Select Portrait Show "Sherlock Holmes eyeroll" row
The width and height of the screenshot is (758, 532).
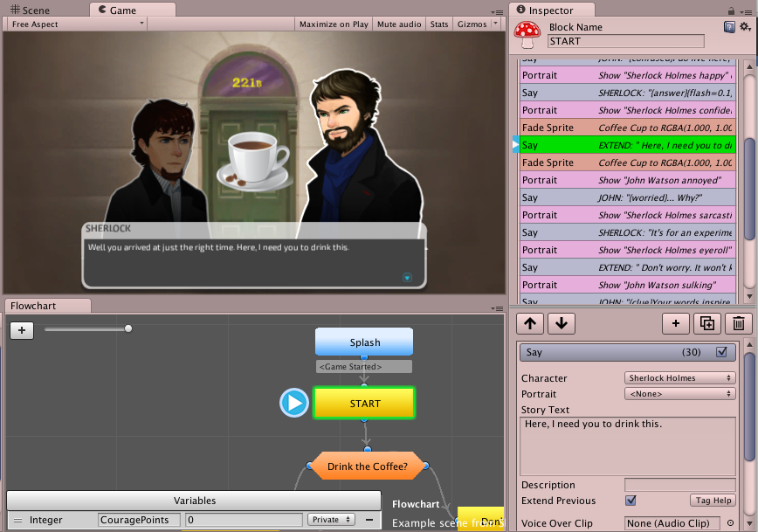(x=628, y=250)
